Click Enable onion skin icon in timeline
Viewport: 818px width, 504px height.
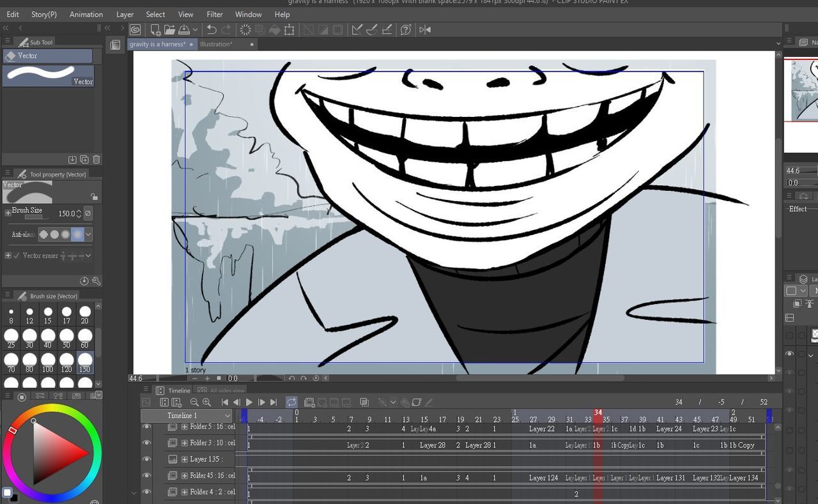coord(364,402)
